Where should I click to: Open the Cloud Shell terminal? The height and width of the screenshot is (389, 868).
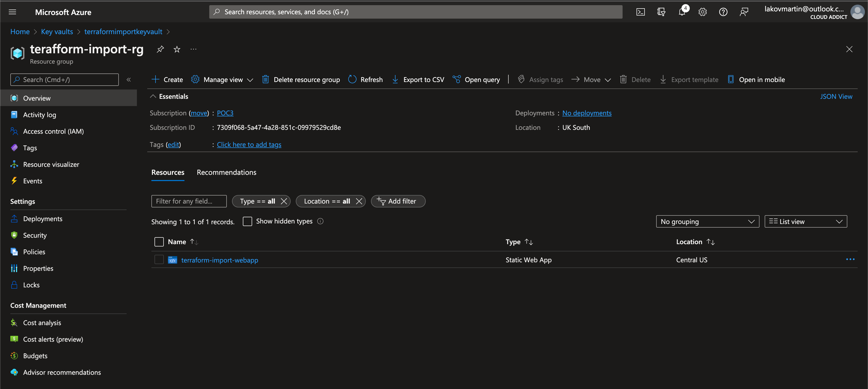640,11
